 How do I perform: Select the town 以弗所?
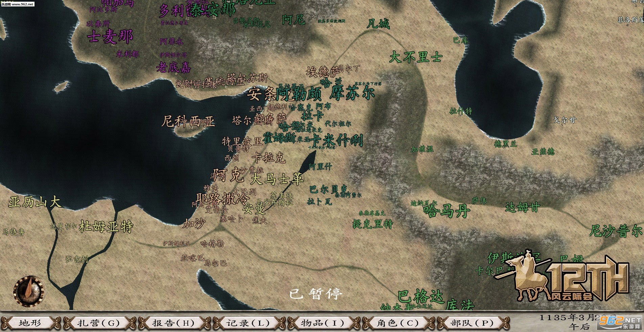coord(98,24)
